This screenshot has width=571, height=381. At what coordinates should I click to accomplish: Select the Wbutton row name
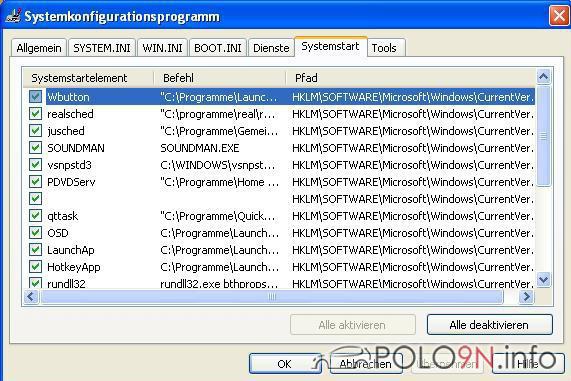(68, 97)
